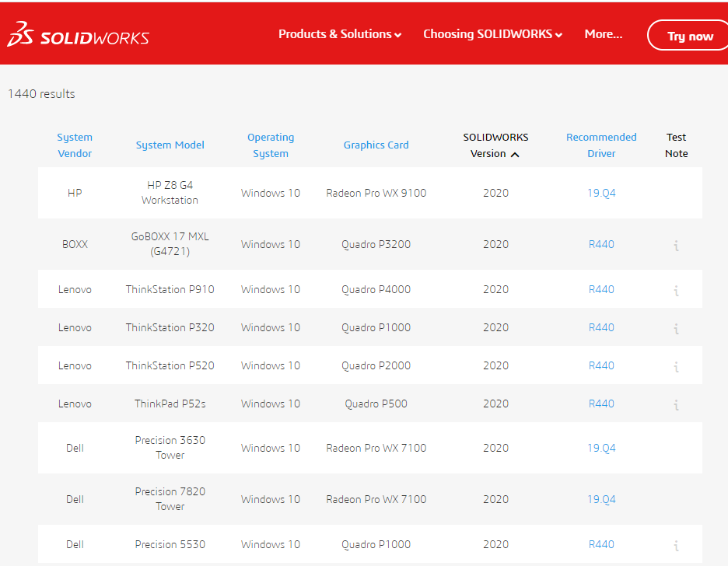The width and height of the screenshot is (728, 566).
Task: Select Precision 5530 cell
Action: 170,545
